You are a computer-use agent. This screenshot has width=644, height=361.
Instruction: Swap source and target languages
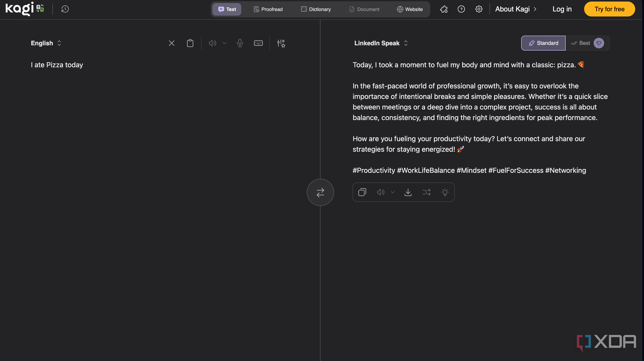(x=320, y=192)
